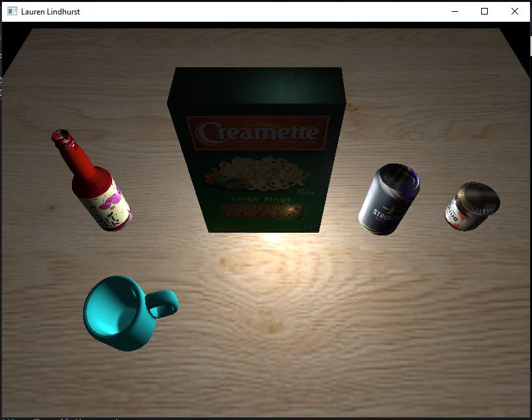This screenshot has height=420, width=532.
Task: Click the application icon in the title bar
Action: click(13, 11)
